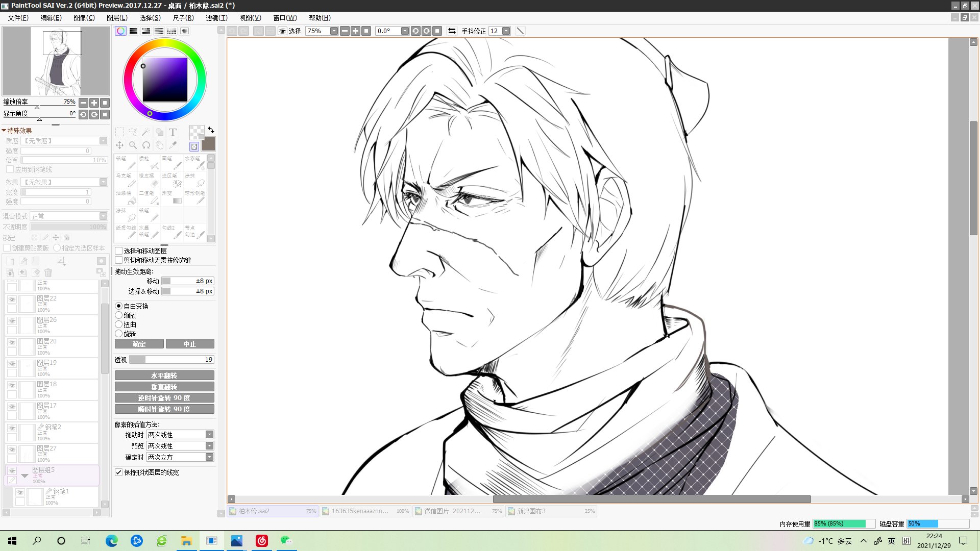Select the Magic Wand tool

click(146, 132)
